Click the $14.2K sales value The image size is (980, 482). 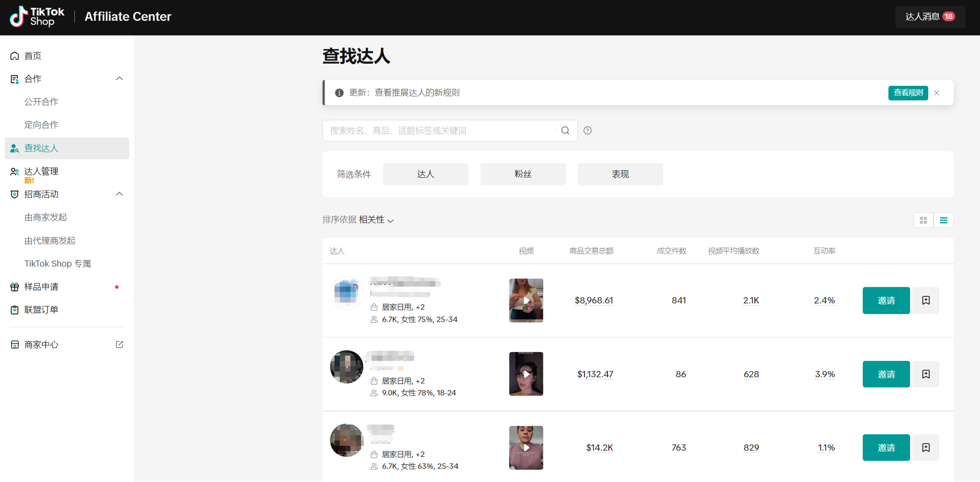(599, 448)
